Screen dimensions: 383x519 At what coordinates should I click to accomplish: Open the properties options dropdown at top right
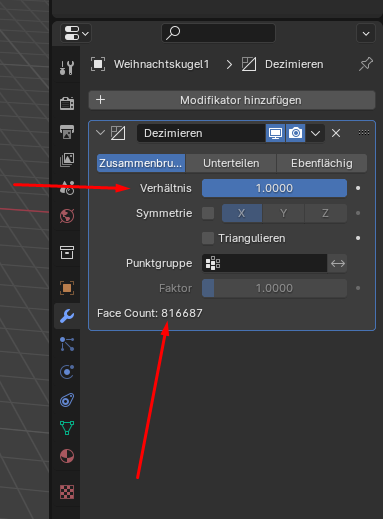[x=366, y=33]
